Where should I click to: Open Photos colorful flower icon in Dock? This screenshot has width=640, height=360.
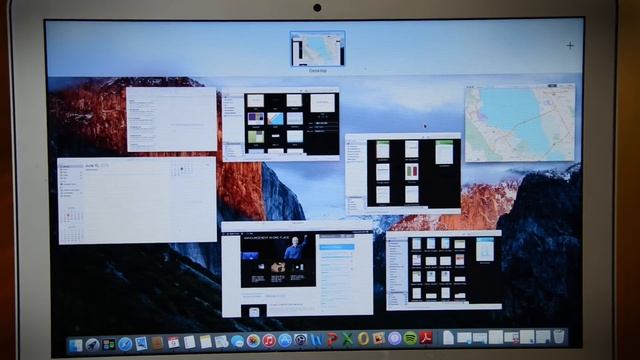click(253, 341)
